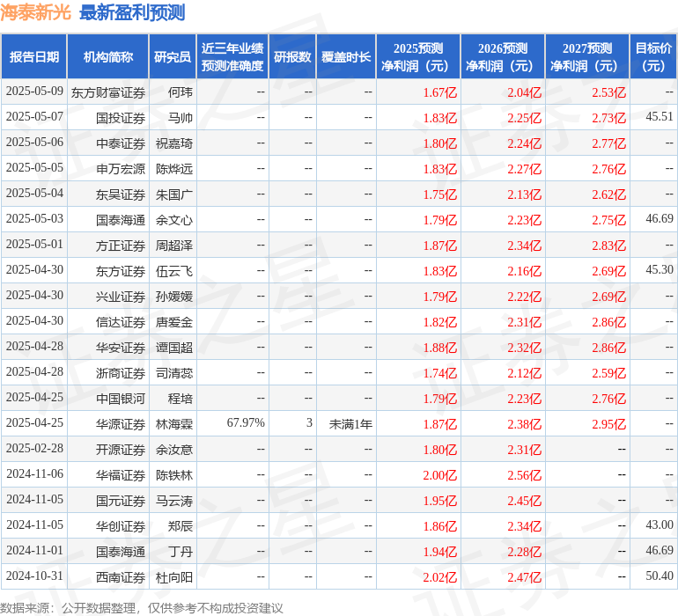The image size is (678, 616).
Task: Click target price 45.51
Action: click(660, 116)
